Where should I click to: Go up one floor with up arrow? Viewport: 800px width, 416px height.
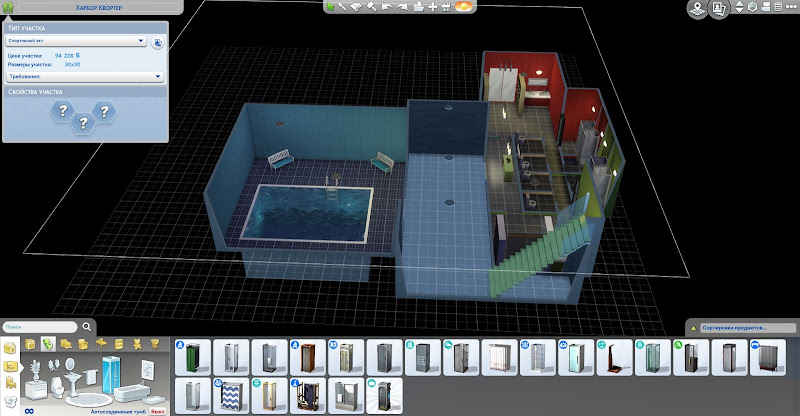(739, 4)
